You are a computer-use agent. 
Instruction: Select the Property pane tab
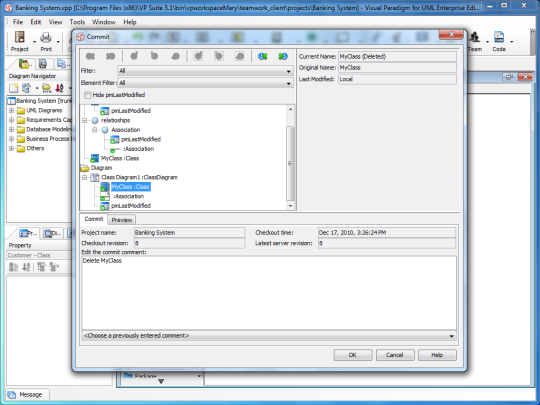click(28, 233)
